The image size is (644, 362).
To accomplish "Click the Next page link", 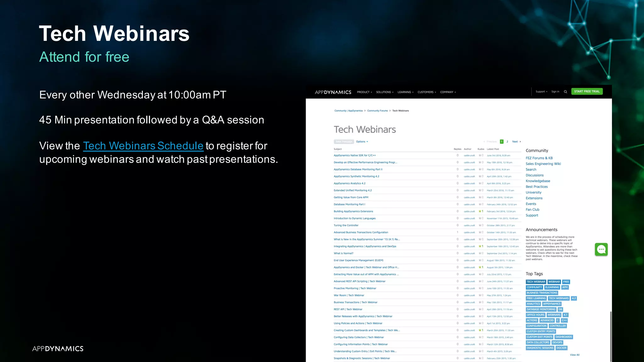I will (516, 142).
